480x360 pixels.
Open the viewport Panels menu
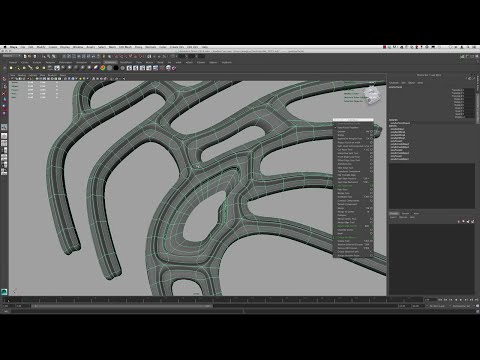pyautogui.click(x=63, y=75)
